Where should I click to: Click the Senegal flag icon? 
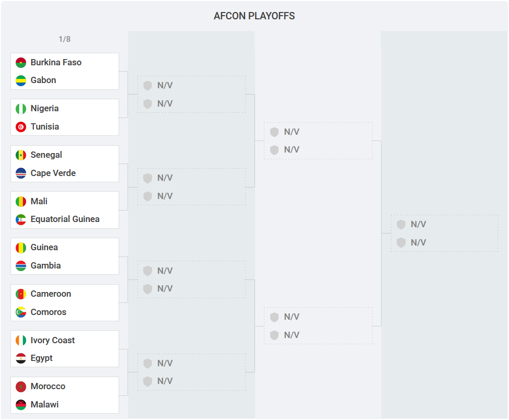tap(21, 155)
